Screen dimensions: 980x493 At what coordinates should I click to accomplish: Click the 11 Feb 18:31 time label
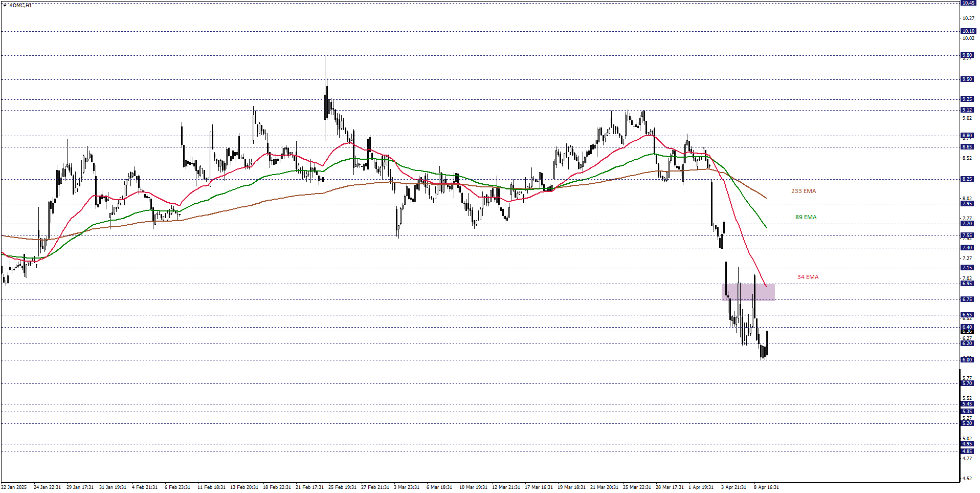pos(211,487)
